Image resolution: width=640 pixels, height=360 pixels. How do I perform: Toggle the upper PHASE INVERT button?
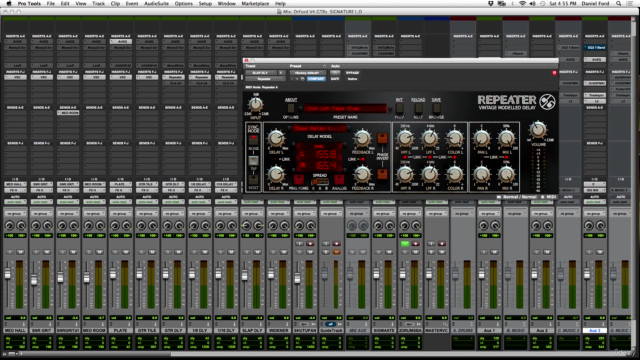382,138
